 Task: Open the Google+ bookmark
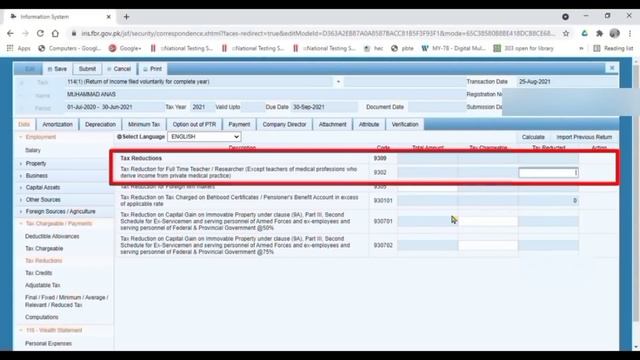point(124,48)
